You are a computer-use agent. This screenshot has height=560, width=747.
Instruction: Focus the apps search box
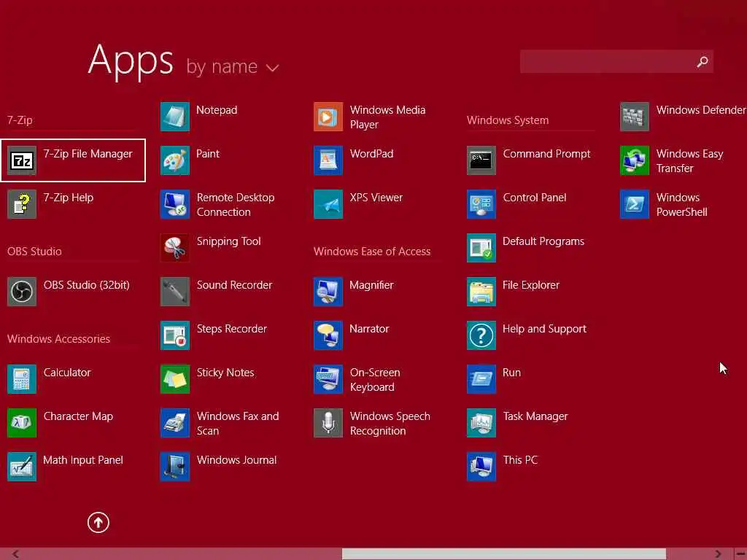(616, 61)
